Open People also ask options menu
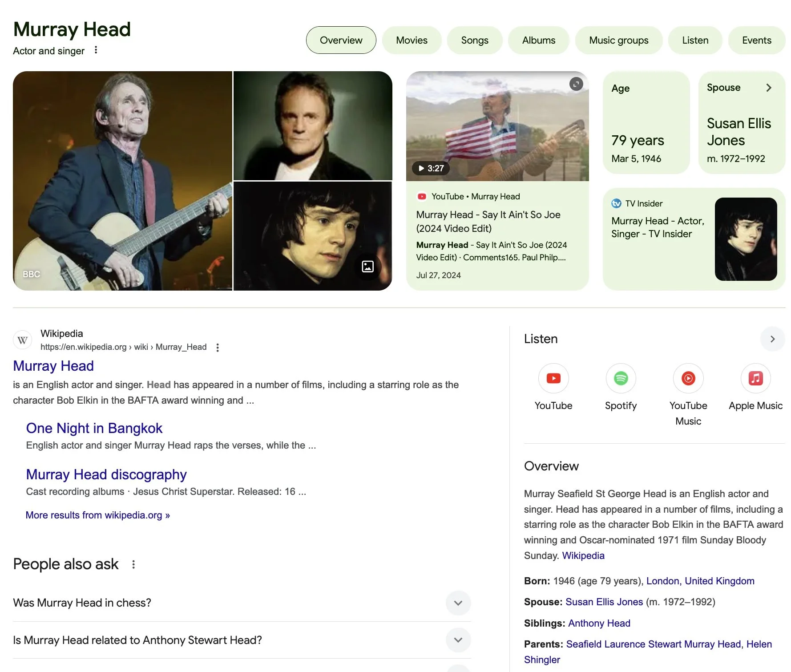The width and height of the screenshot is (791, 672). pos(133,564)
